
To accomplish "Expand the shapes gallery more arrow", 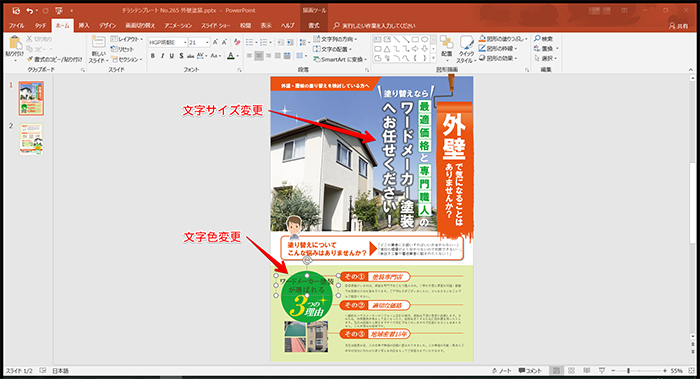I will tap(433, 58).
